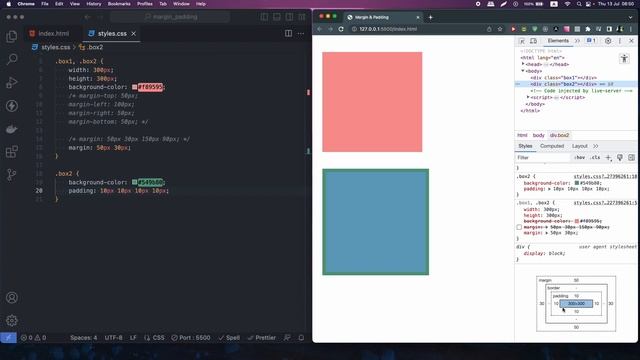Activate DevTools inspect element picker
The height and width of the screenshot is (360, 640).
tap(522, 41)
